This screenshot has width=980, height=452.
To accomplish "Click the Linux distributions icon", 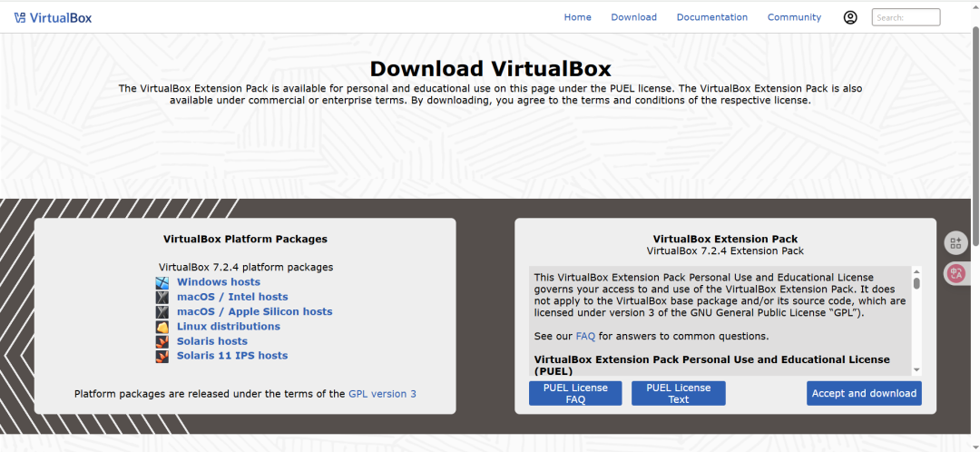I will 162,327.
